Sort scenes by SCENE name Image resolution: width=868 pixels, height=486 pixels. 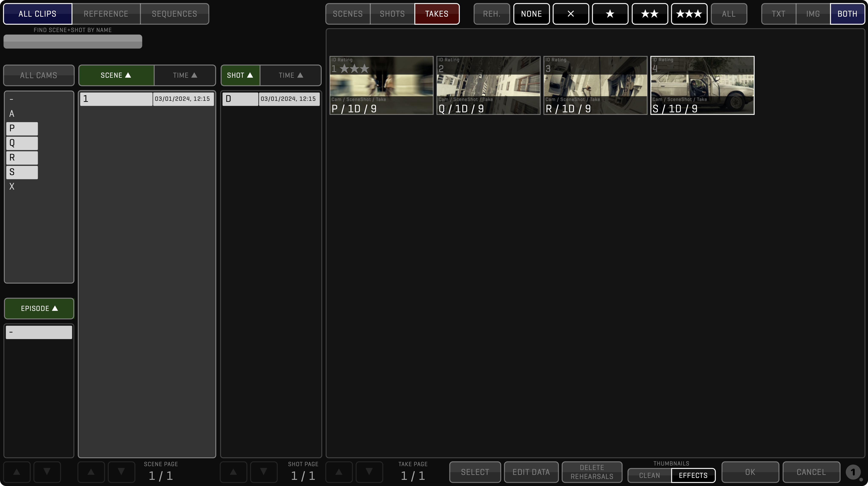click(x=116, y=75)
